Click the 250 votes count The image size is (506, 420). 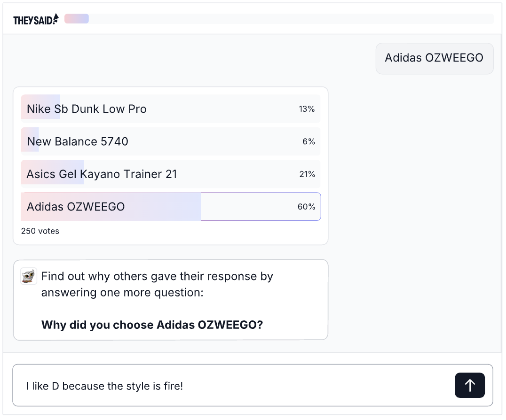[x=40, y=231]
